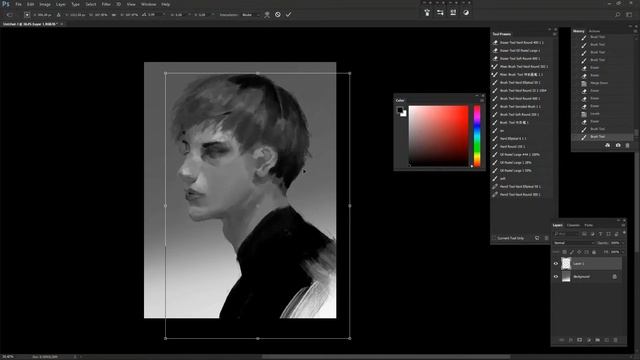640x360 pixels.
Task: Click the Background layer lock icon
Action: [x=615, y=277]
